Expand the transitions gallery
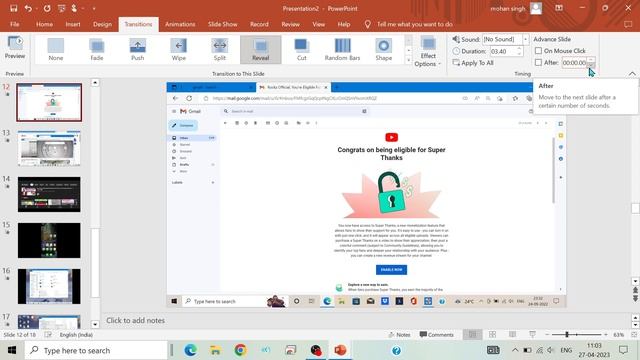The width and height of the screenshot is (640, 360). click(408, 60)
